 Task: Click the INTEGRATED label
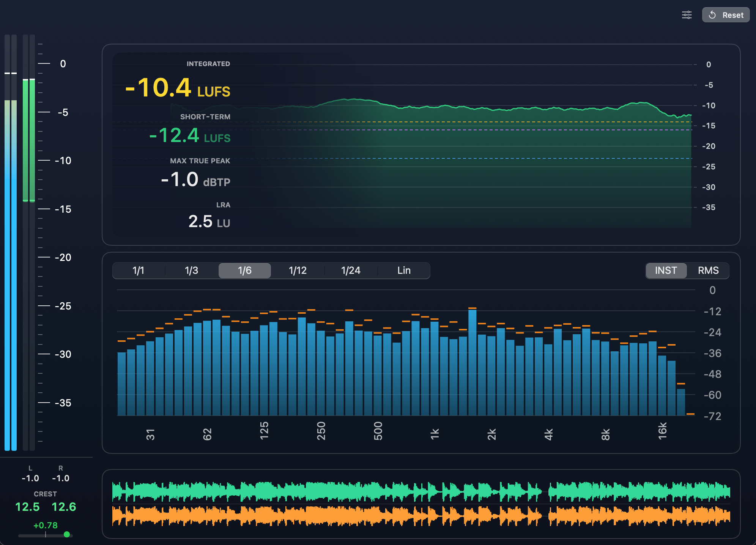pyautogui.click(x=208, y=64)
